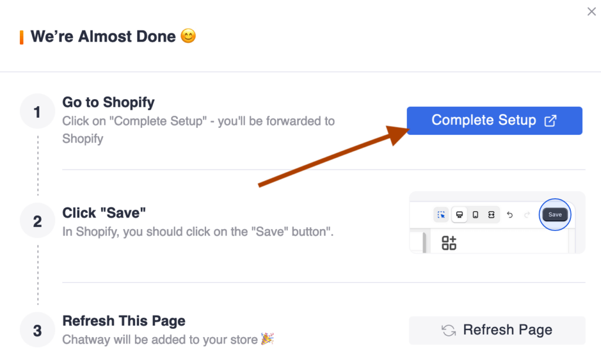
Task: Click the Refresh Page button
Action: click(497, 331)
